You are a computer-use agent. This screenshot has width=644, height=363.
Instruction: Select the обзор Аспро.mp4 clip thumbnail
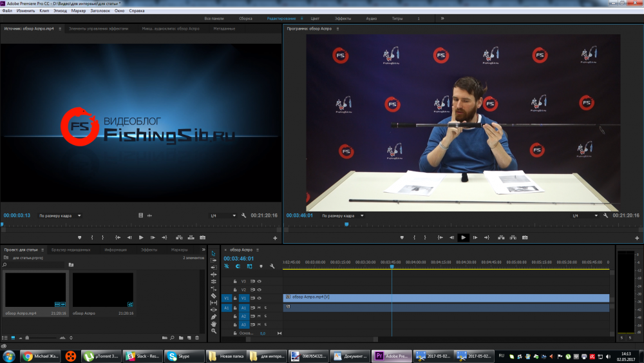[35, 289]
